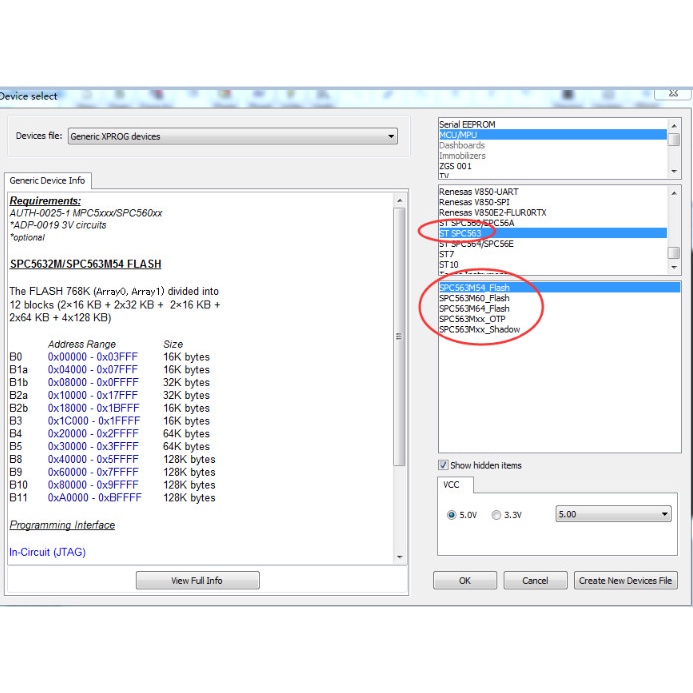
Task: Select SPC563M54_Flash device
Action: pyautogui.click(x=474, y=287)
